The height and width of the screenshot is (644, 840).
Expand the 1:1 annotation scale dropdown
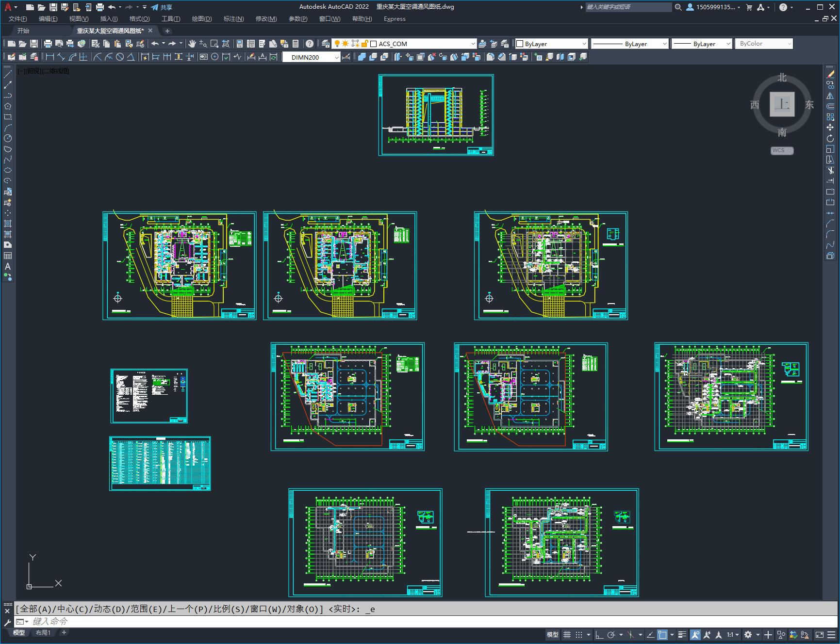(733, 634)
